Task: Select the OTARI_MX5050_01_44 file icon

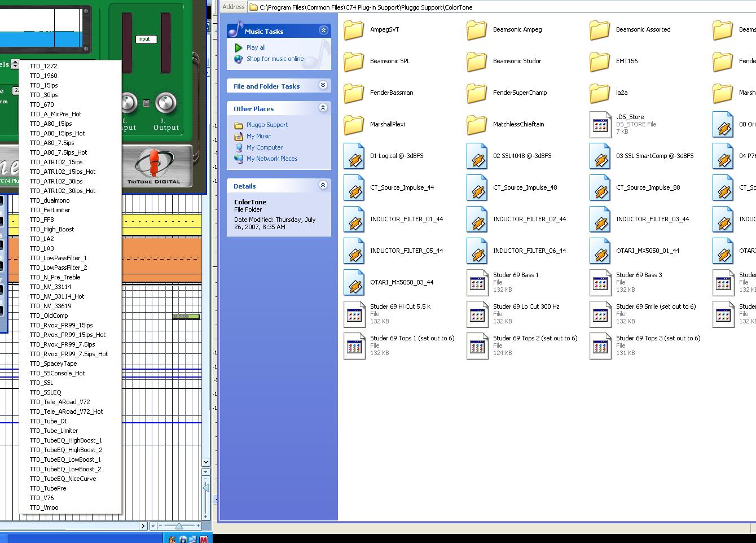Action: (x=600, y=251)
